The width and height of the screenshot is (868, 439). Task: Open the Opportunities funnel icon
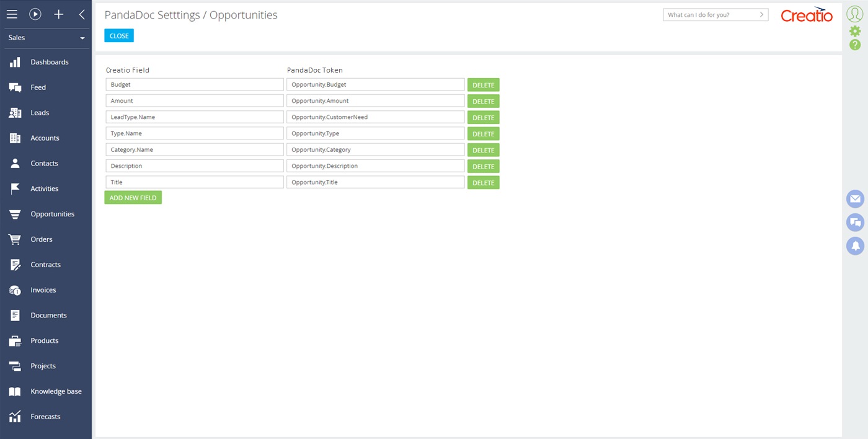15,214
